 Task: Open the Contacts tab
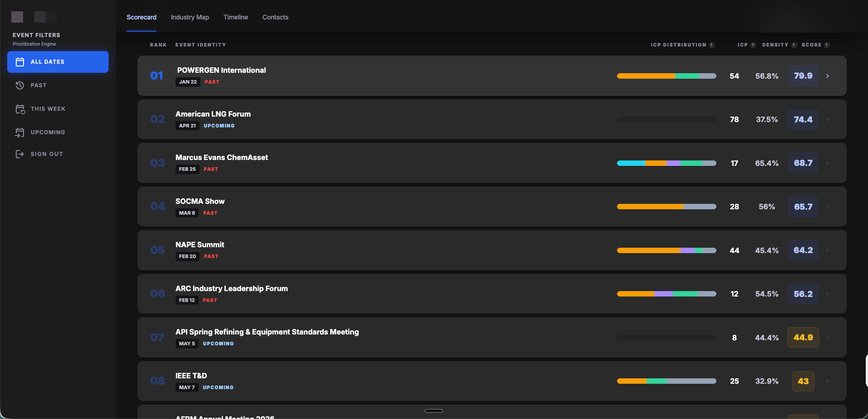[275, 17]
